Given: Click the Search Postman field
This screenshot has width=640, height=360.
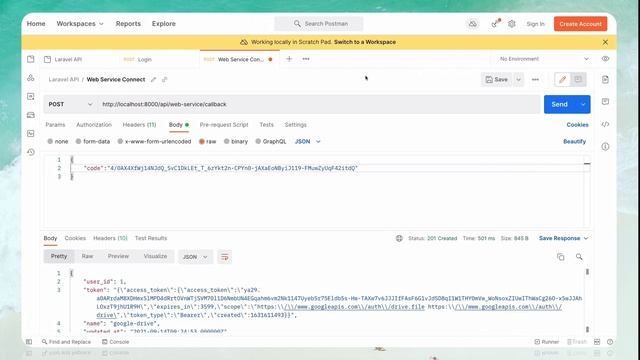Looking at the screenshot, I should [319, 24].
